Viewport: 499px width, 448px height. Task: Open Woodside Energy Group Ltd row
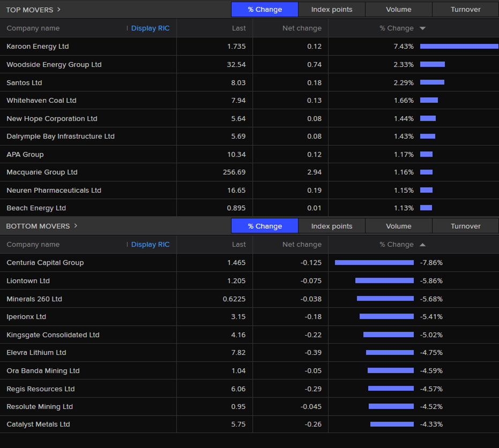pyautogui.click(x=250, y=65)
